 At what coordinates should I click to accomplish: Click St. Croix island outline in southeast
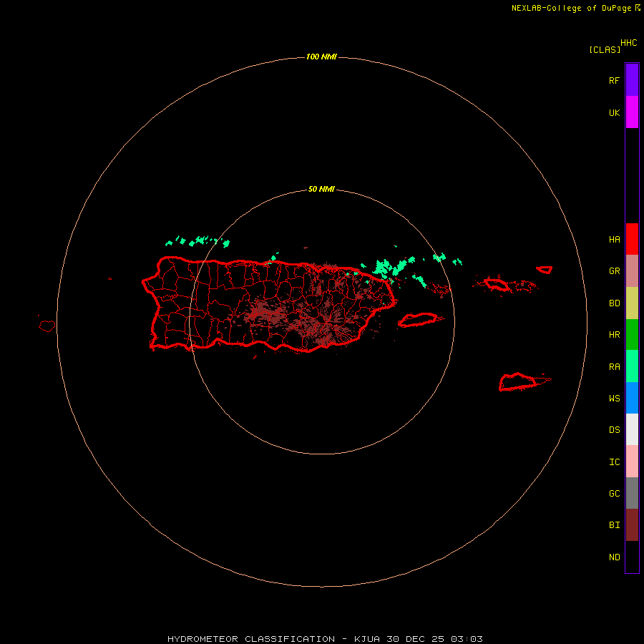point(518,381)
